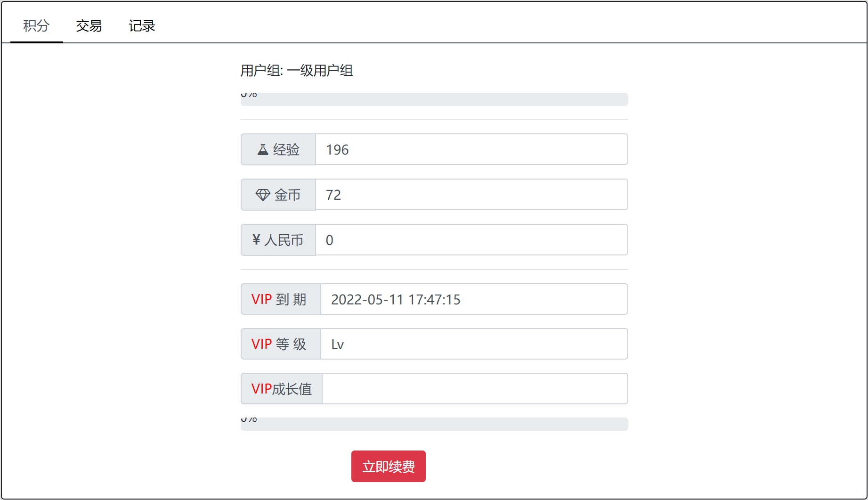
Task: Go to the 记录 tab
Action: click(142, 26)
